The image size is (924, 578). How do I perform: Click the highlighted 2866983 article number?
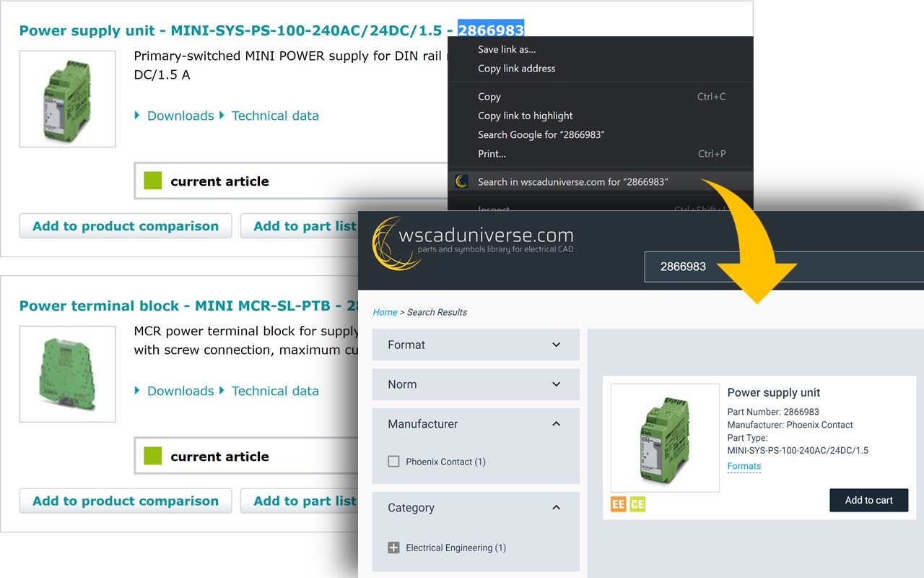pos(491,30)
